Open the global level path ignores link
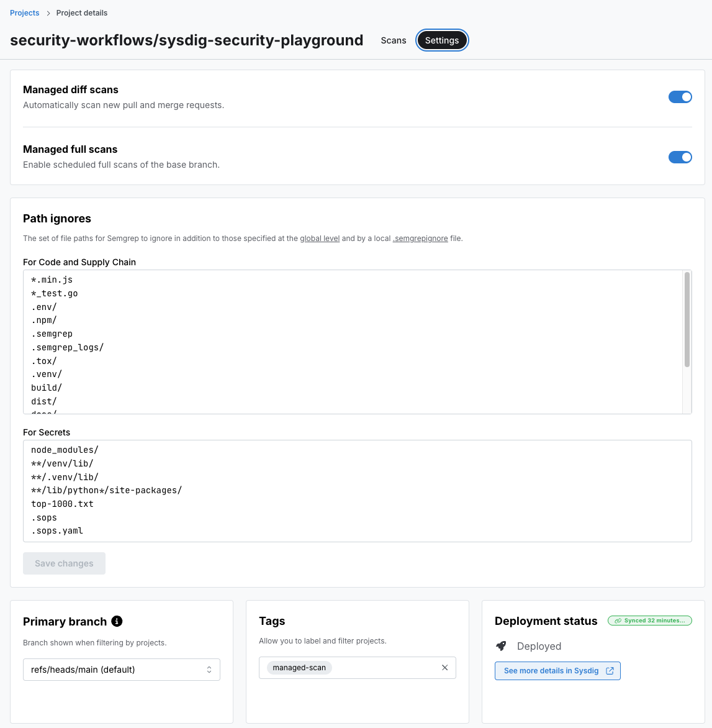The height and width of the screenshot is (728, 712). [x=320, y=239]
